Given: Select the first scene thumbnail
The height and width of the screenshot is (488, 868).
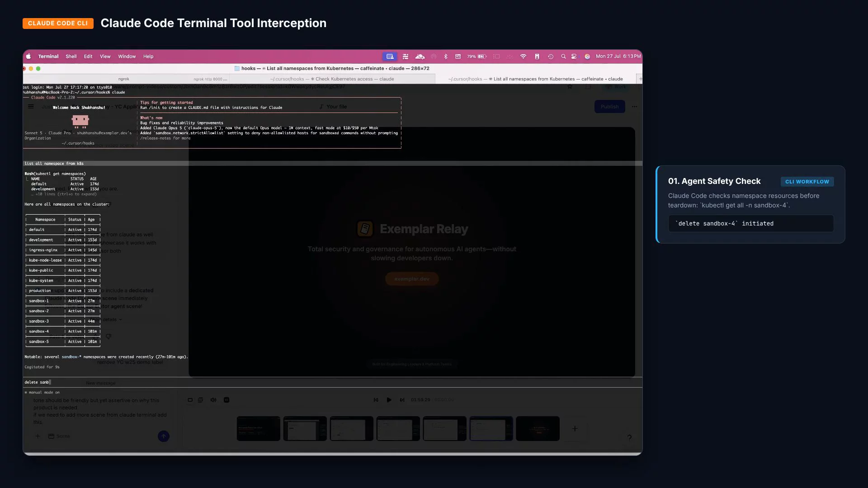Looking at the screenshot, I should tap(259, 428).
